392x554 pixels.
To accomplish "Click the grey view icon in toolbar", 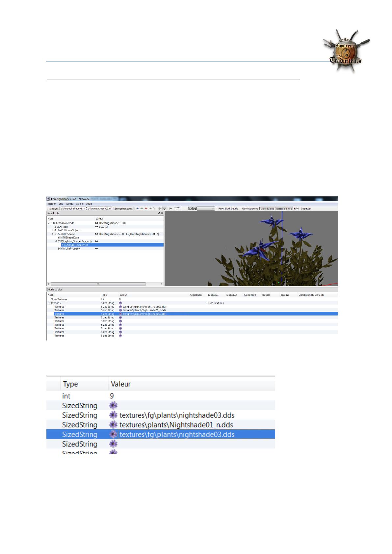I will [x=150, y=208].
